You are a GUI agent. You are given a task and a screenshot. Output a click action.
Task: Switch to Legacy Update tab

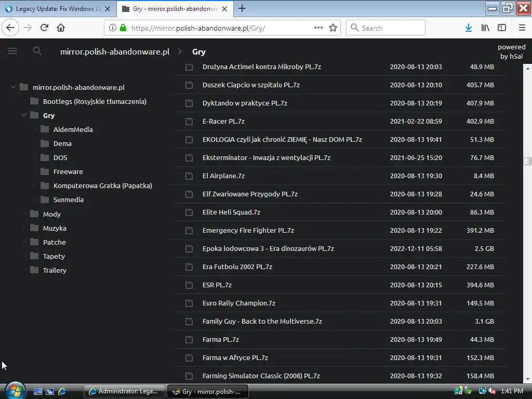coord(58,9)
